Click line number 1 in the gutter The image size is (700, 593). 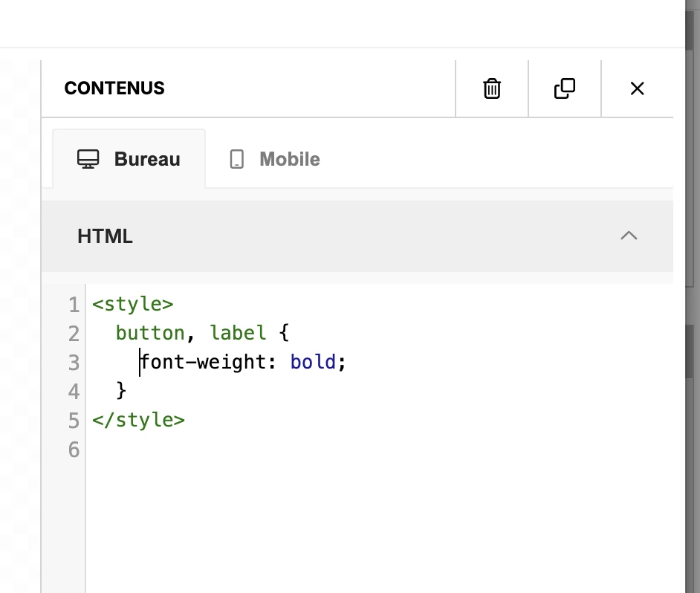74,305
